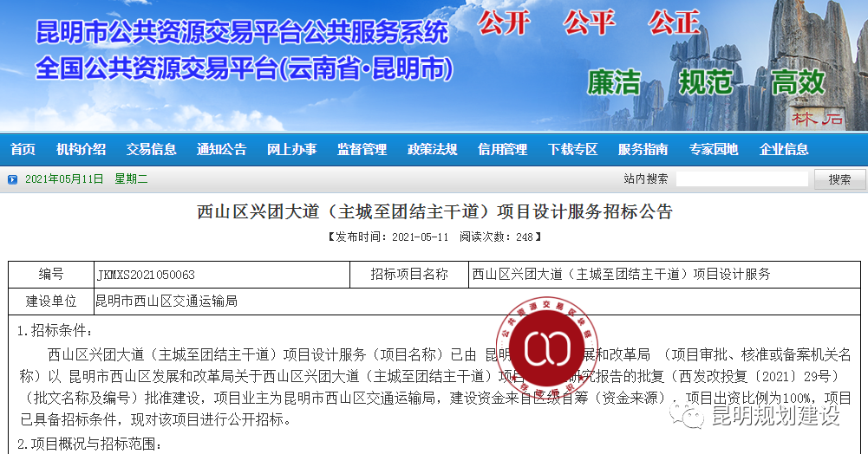Click the 昆明市公共资源交易平台公共服务系统 banner title
The image size is (868, 454).
[x=242, y=32]
